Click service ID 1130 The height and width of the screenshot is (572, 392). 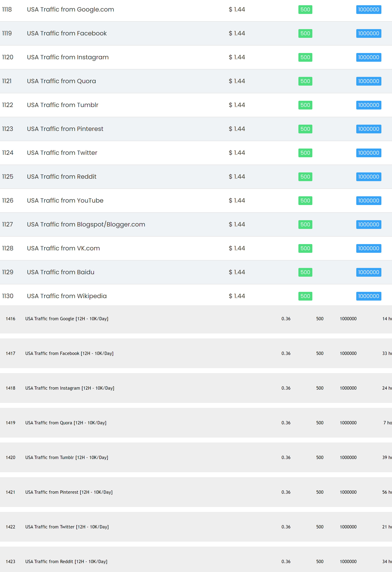pos(8,296)
